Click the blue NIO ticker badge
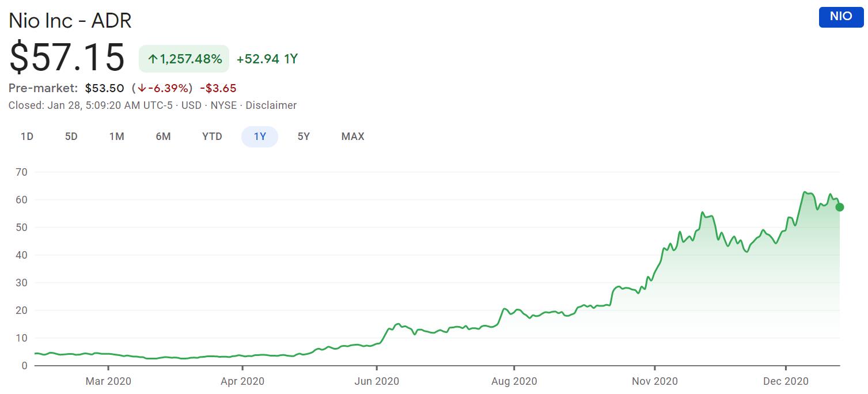The height and width of the screenshot is (394, 868). coord(840,16)
